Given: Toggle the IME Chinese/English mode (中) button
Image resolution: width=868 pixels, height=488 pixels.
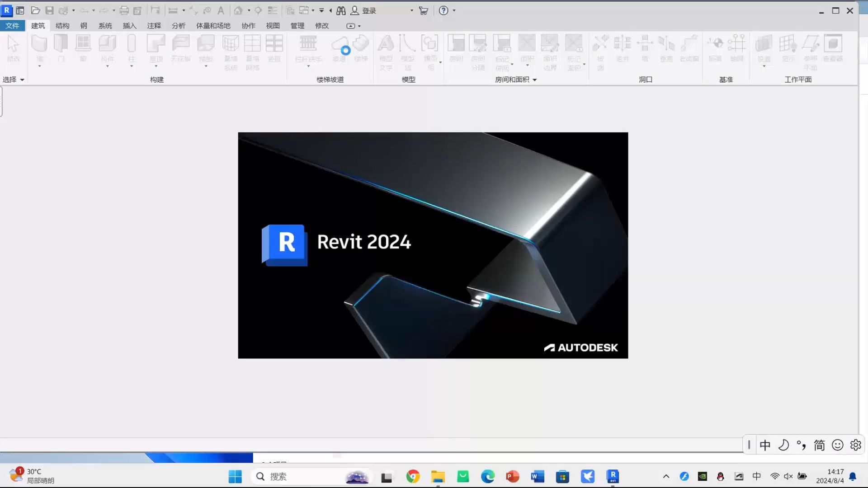Looking at the screenshot, I should pyautogui.click(x=765, y=445).
